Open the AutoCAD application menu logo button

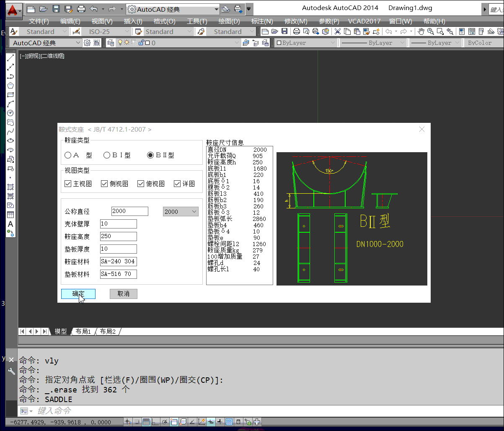[x=14, y=10]
